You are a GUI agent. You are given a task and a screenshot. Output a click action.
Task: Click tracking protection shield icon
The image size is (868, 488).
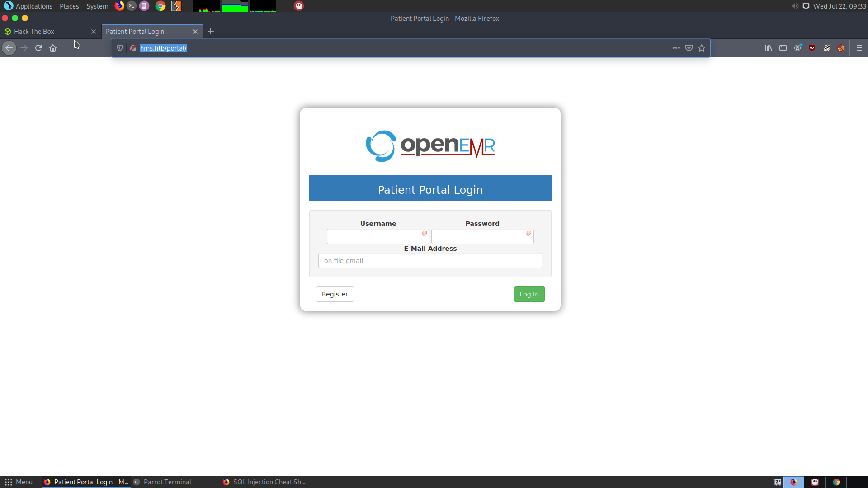tap(120, 48)
